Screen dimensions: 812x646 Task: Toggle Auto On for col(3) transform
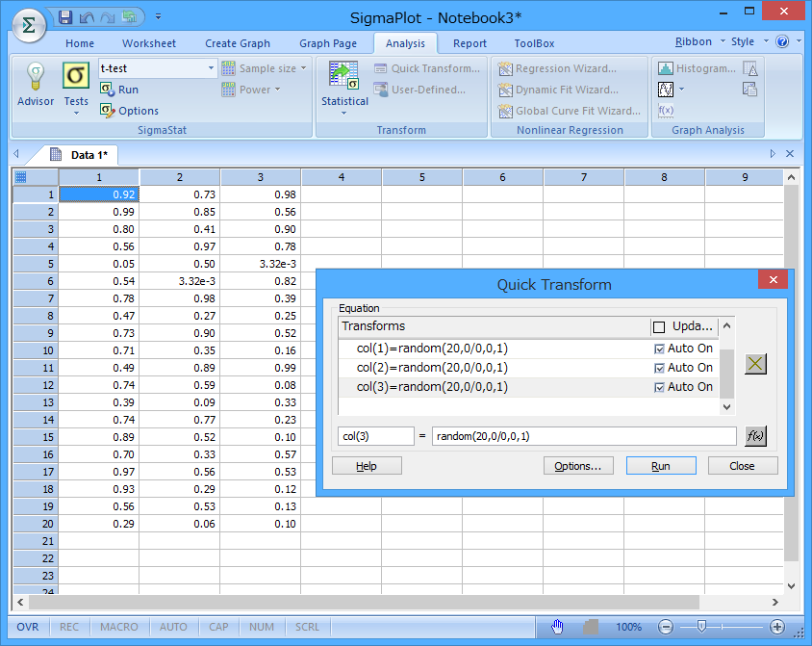659,387
